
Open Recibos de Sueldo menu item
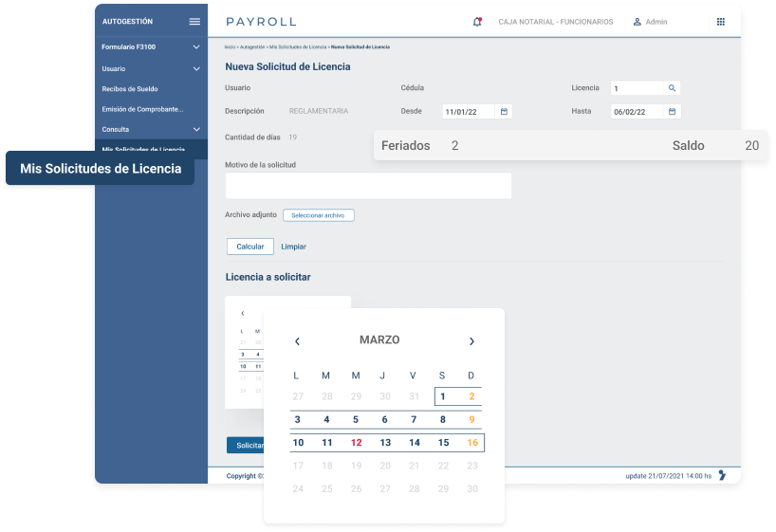130,88
